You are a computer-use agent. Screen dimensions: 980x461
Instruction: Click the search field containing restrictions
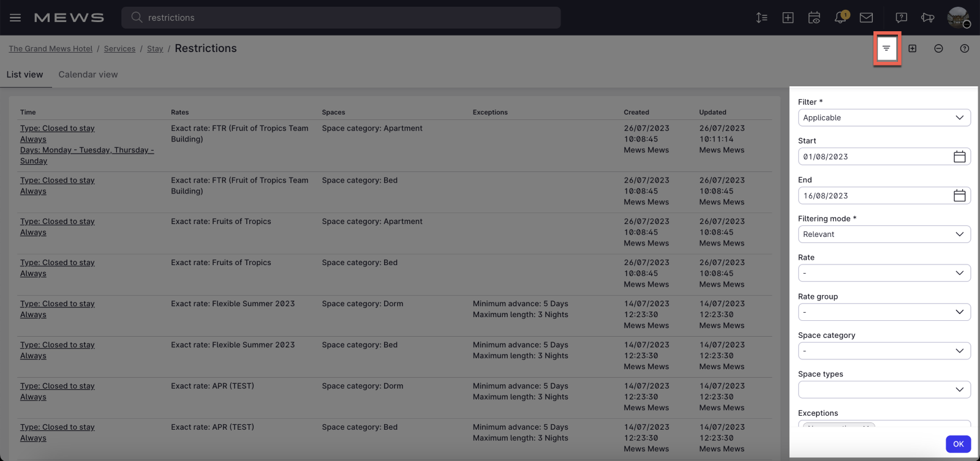pos(341,18)
